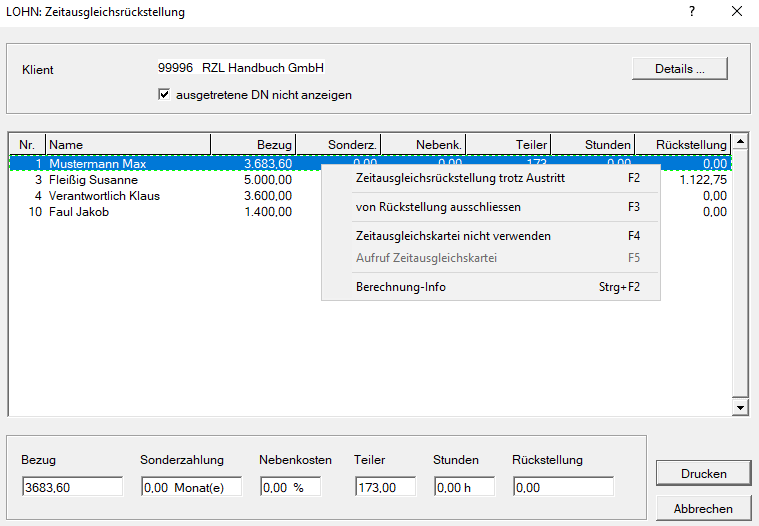Click the help question mark icon

pyautogui.click(x=691, y=12)
